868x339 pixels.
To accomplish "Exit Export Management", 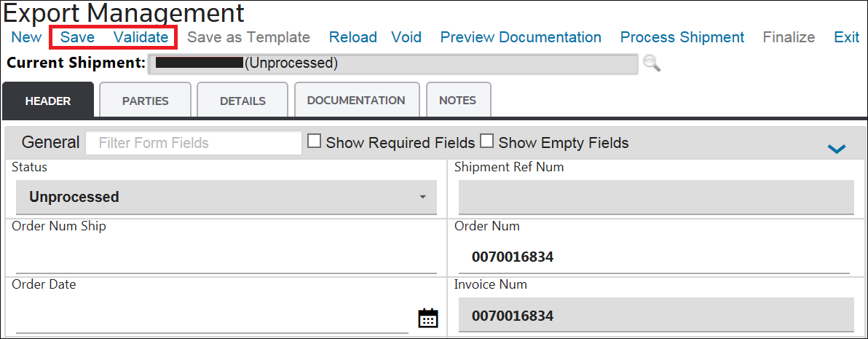I will tap(846, 37).
